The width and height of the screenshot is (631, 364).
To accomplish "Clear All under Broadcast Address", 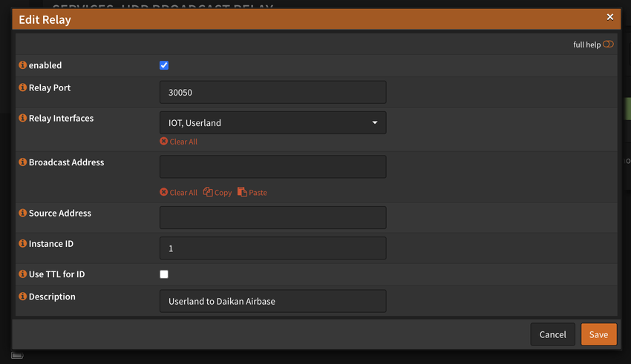I will [x=178, y=193].
